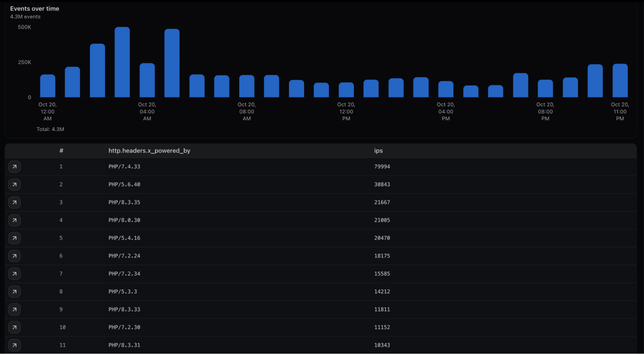644x354 pixels.
Task: Click the PHP/7.2.24 cell
Action: 124,256
